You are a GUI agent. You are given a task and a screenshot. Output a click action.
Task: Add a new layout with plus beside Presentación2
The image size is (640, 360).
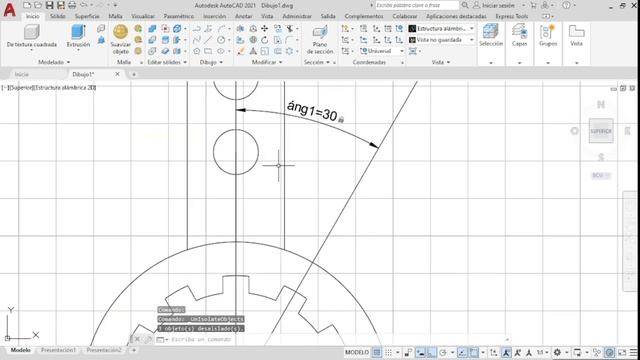point(133,350)
